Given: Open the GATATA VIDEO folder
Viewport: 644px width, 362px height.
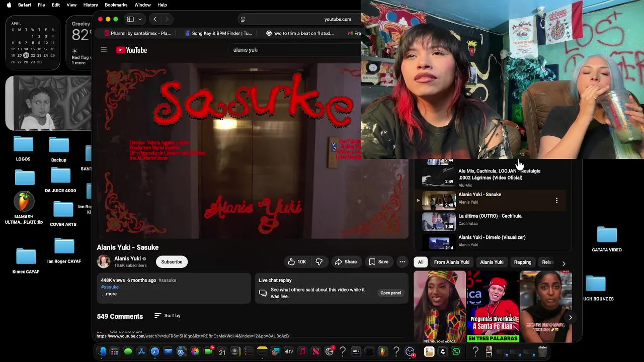Looking at the screenshot, I should tap(607, 239).
